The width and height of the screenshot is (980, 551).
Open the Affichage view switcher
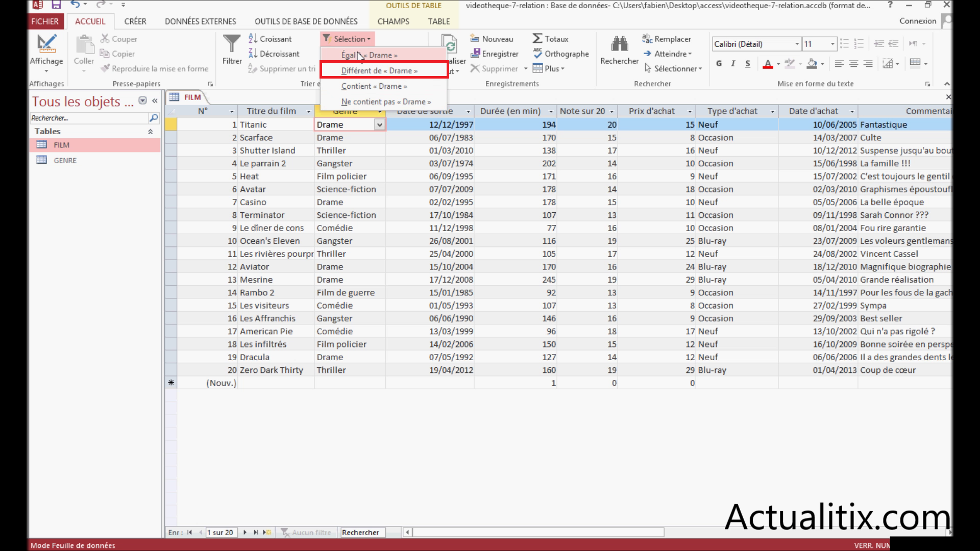(x=46, y=54)
